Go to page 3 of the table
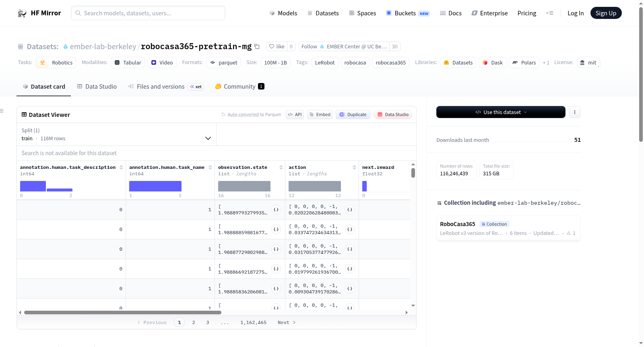The width and height of the screenshot is (644, 347). 208,322
